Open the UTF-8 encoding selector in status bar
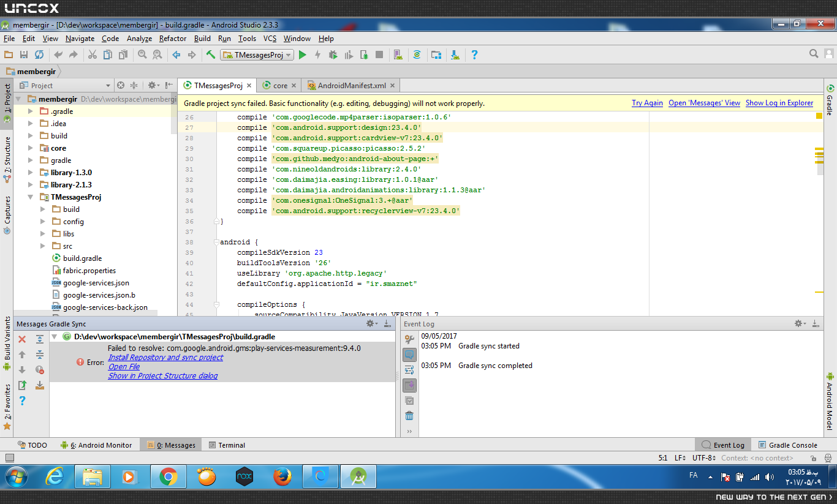This screenshot has width=837, height=504. click(x=704, y=457)
